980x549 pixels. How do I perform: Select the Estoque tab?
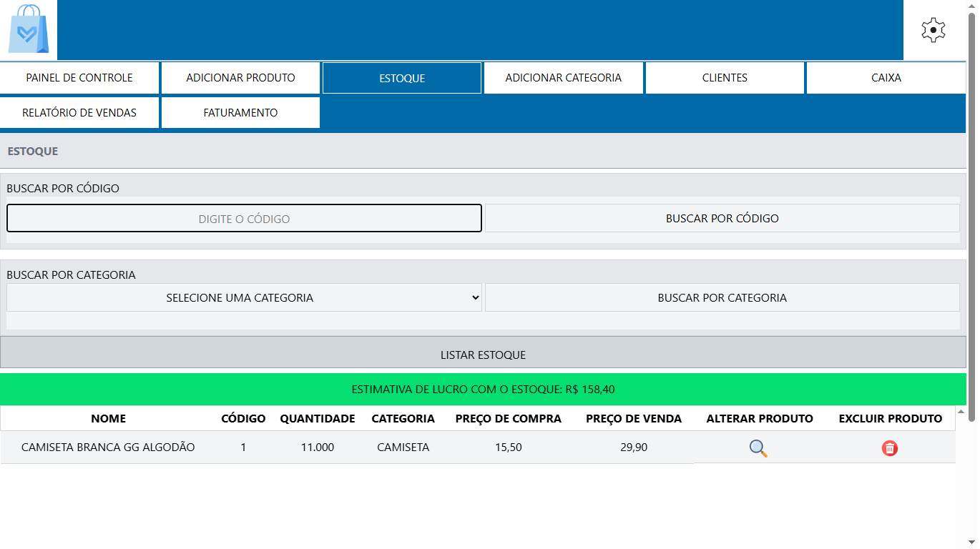(x=402, y=78)
